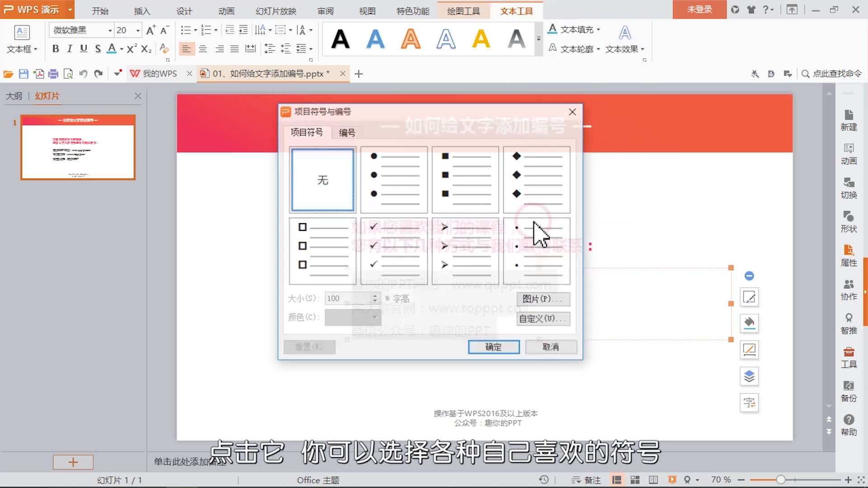868x488 pixels.
Task: Open the Backup sidebar icon
Action: (849, 391)
